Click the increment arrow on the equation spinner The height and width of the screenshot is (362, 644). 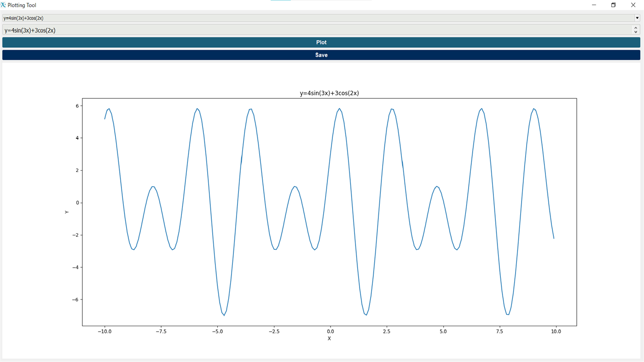click(635, 27)
